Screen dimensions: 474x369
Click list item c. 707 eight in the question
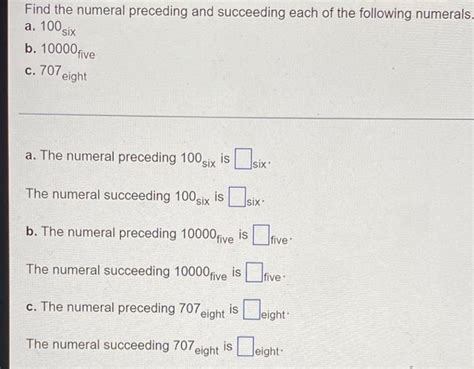56,73
